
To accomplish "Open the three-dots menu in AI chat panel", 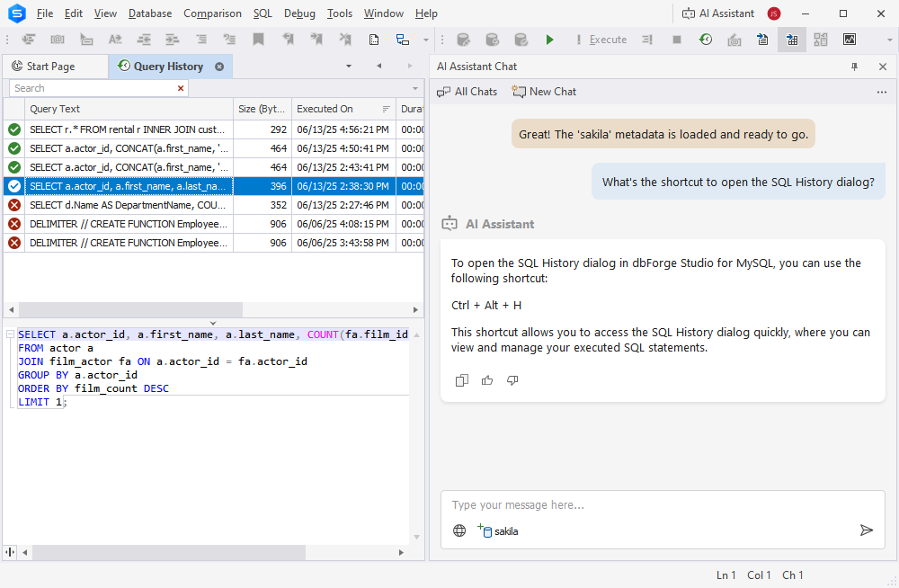I will (882, 92).
